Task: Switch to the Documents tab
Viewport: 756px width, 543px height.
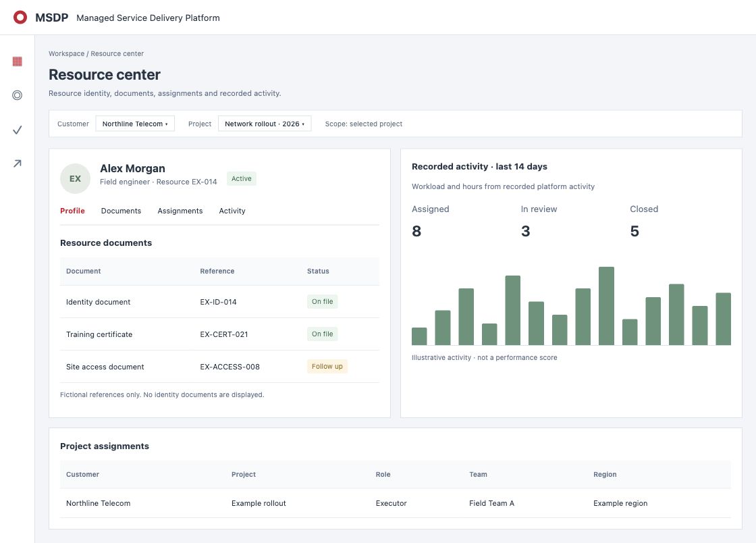Action: click(x=121, y=211)
